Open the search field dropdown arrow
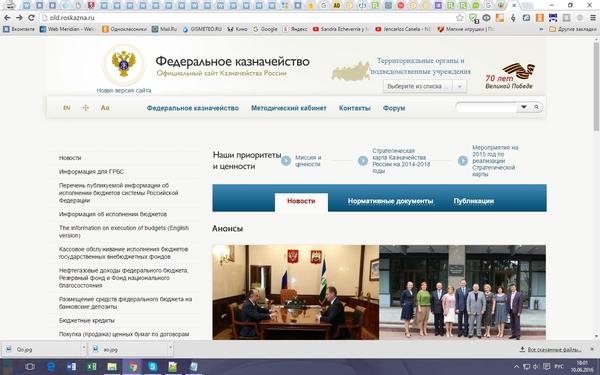Screen dimensions: 600x375 524,107
